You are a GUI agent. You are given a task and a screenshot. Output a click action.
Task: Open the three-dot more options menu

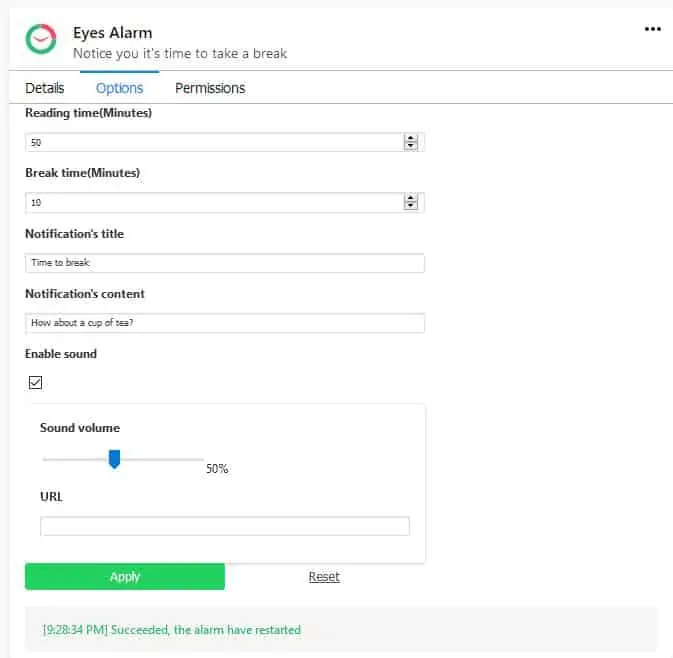(652, 29)
